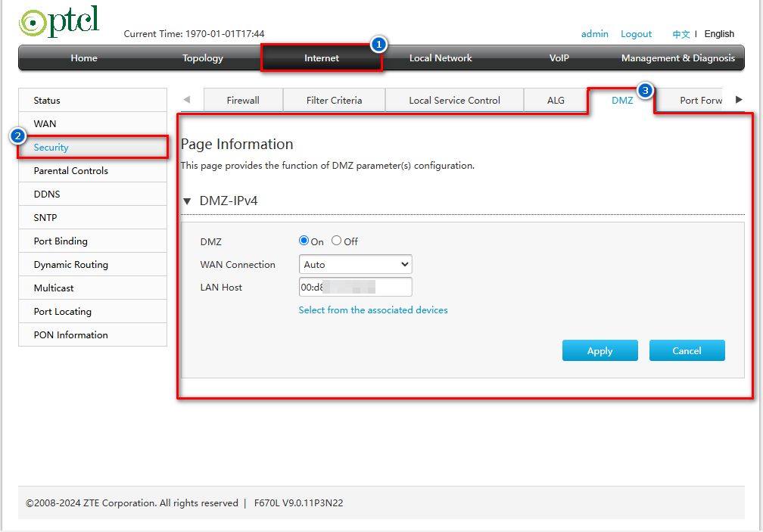Viewport: 763px width, 532px height.
Task: Open the Internet menu
Action: 321,58
